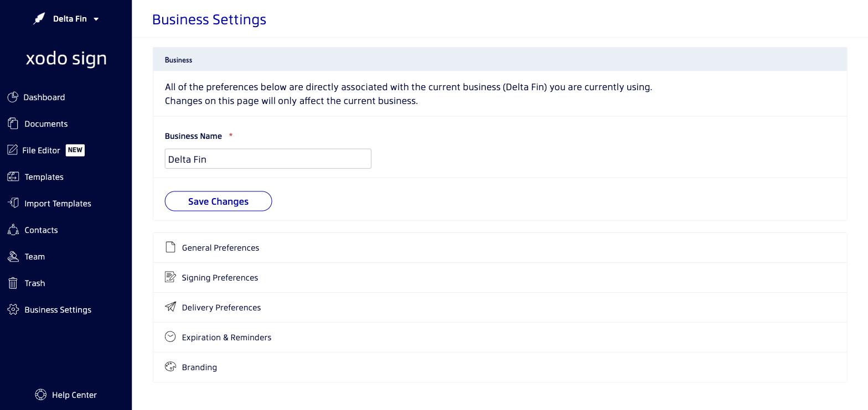
Task: Expand the Delivery Preferences section
Action: click(500, 308)
